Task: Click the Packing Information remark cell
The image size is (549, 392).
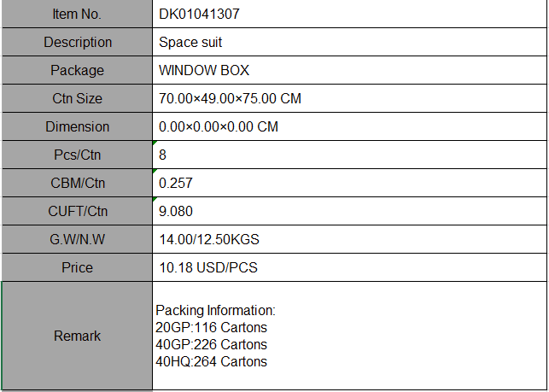Action: tap(349, 336)
